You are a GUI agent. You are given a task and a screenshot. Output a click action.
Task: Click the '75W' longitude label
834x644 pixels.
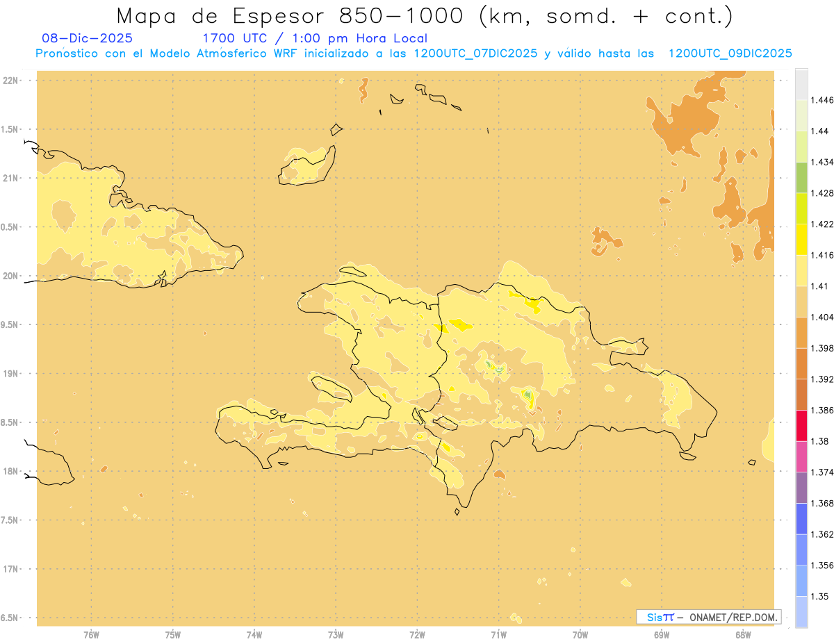173,635
